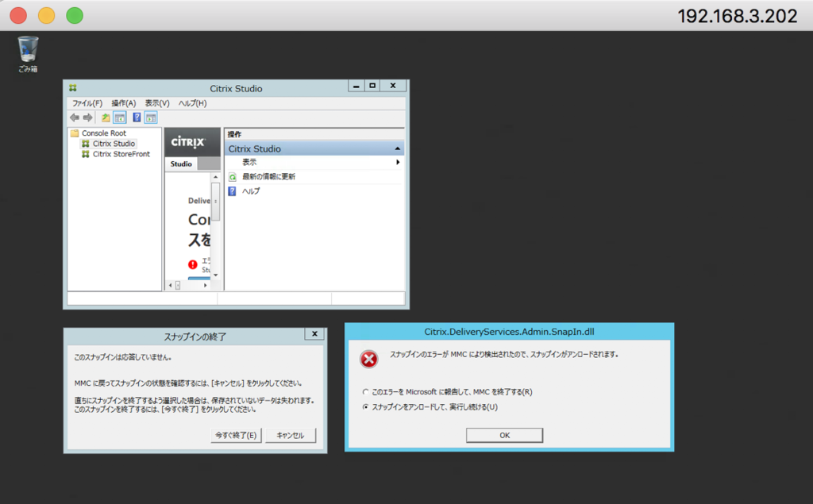Click the green refresh icon beside 最新の情報に更新
This screenshot has height=504, width=813.
pos(233,177)
